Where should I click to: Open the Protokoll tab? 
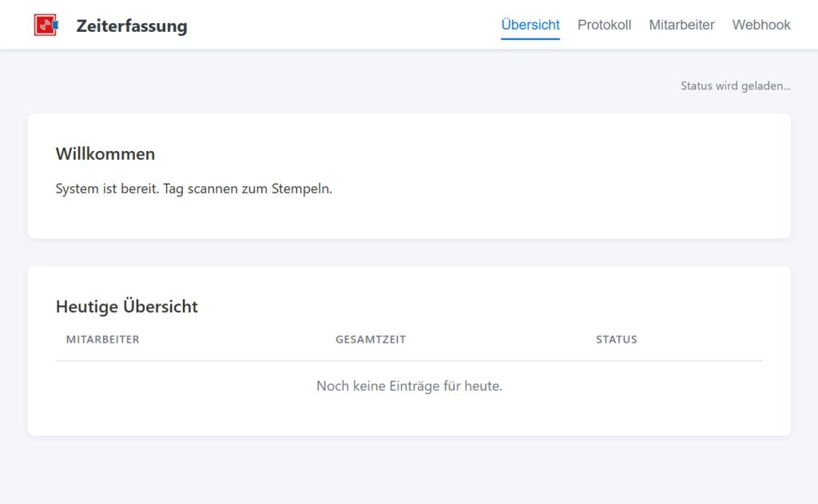[x=604, y=25]
